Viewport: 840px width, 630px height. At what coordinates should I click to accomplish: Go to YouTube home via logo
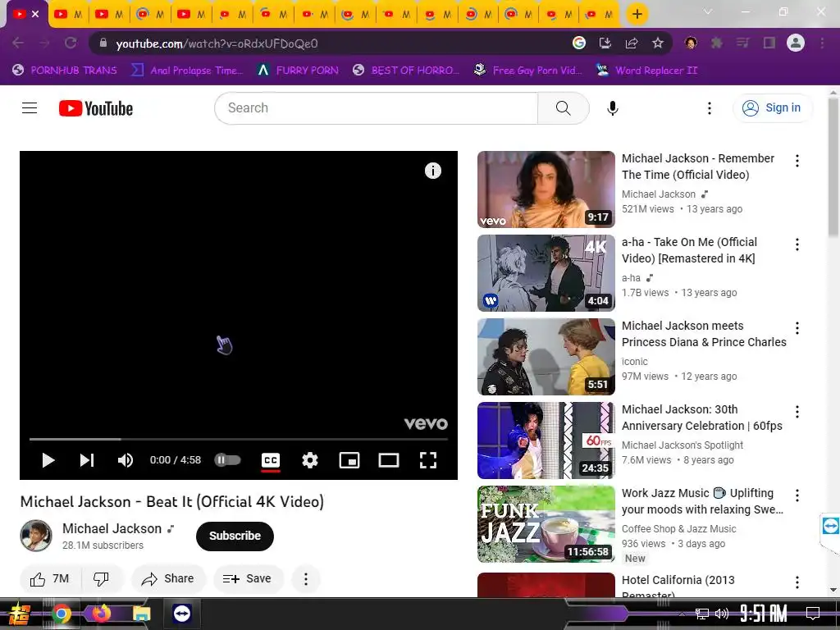click(x=96, y=108)
